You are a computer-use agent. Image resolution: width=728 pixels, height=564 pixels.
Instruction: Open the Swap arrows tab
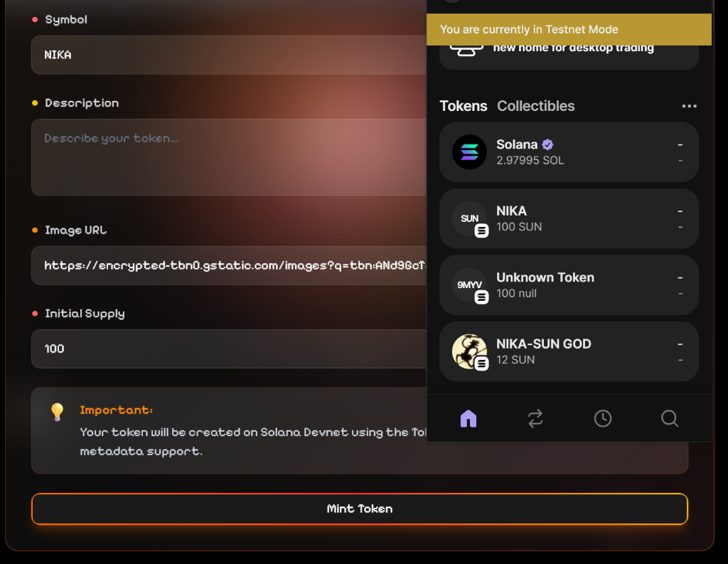tap(535, 418)
